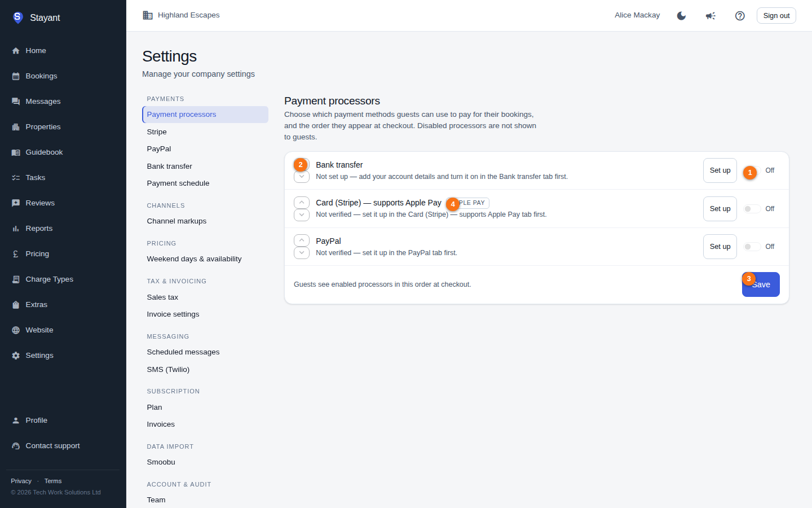Open the Privacy link
This screenshot has width=812, height=508.
click(x=21, y=481)
